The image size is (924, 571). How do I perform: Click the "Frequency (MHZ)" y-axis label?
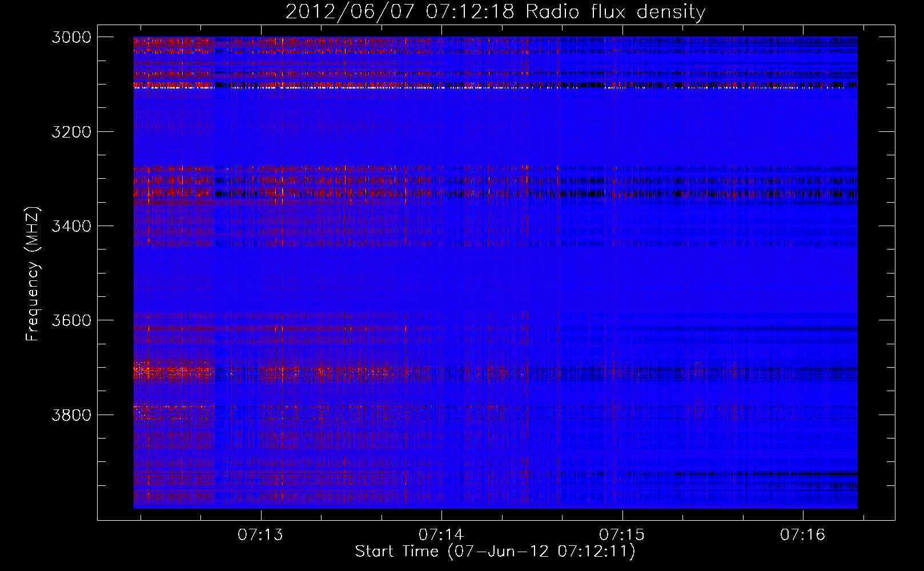pos(33,274)
